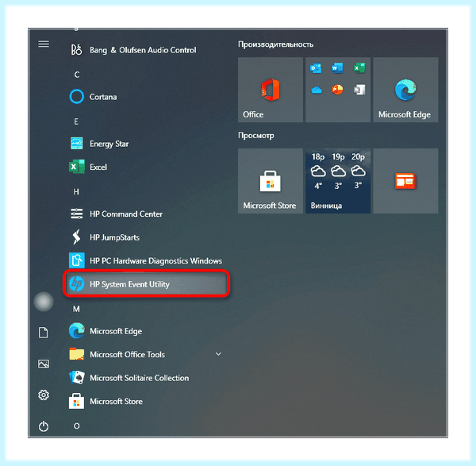This screenshot has height=466, width=476.
Task: Click the HP PC Hardware Diagnostics Windows icon
Action: pos(76,260)
